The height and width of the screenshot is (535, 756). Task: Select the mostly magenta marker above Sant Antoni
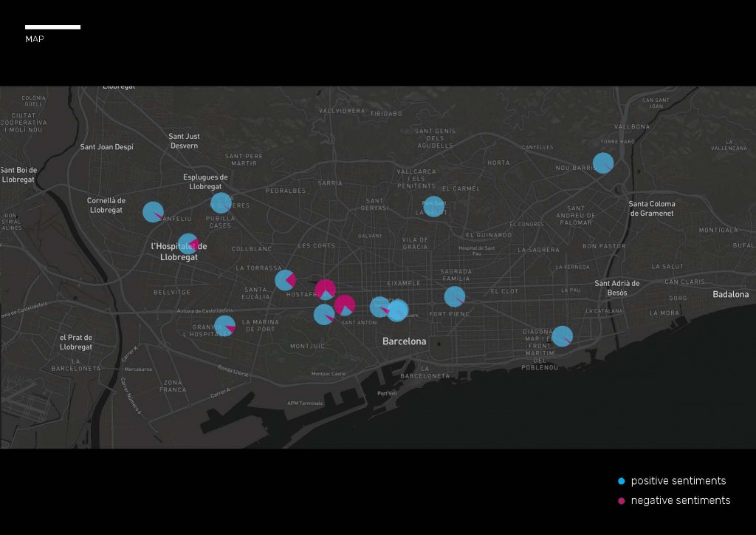click(344, 305)
